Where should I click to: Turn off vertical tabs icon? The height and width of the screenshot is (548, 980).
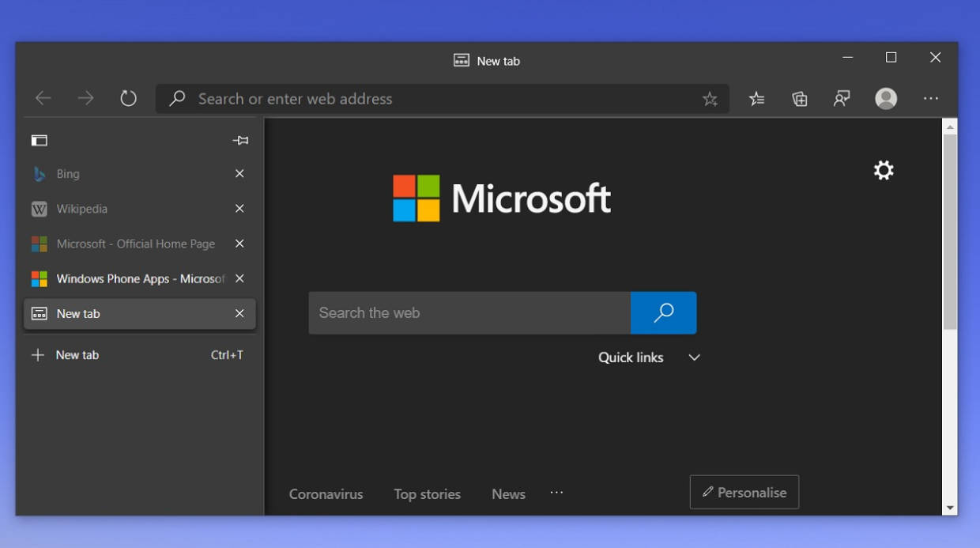(x=40, y=141)
